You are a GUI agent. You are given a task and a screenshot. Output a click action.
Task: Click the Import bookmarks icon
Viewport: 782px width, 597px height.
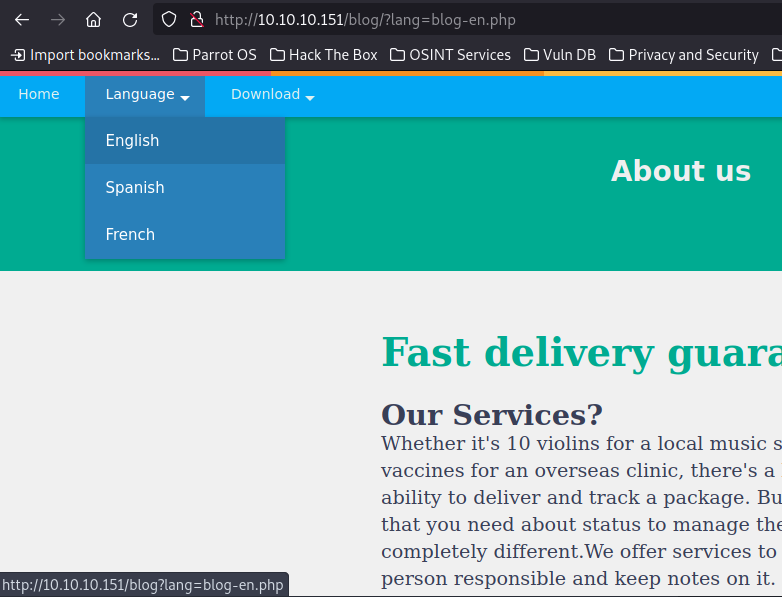(18, 55)
